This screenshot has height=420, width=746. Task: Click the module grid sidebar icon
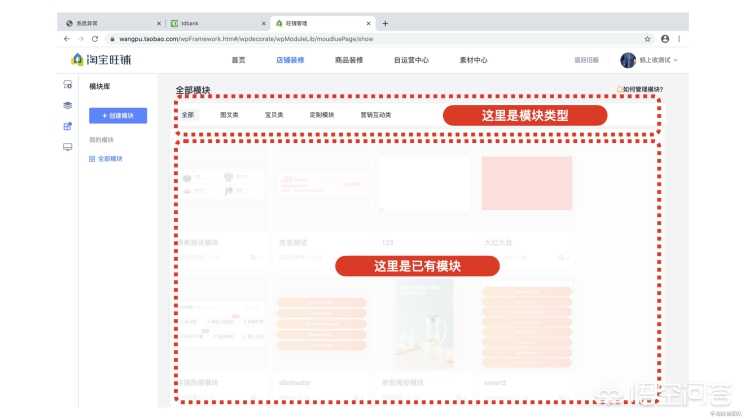point(68,126)
